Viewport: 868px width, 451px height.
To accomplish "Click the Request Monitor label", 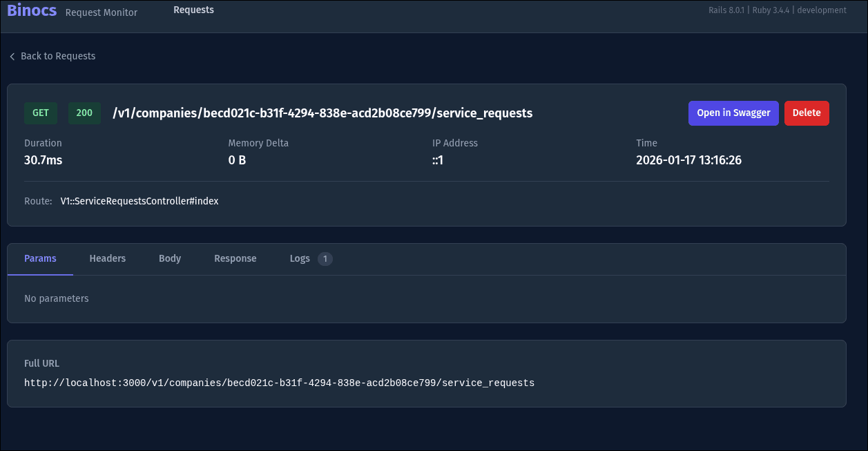I will point(101,12).
